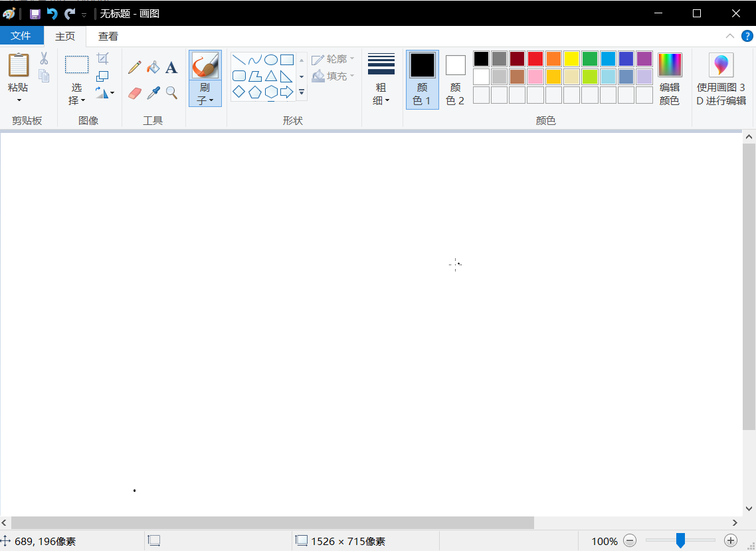Click the zoom out minus button
This screenshot has width=756, height=551.
[630, 541]
